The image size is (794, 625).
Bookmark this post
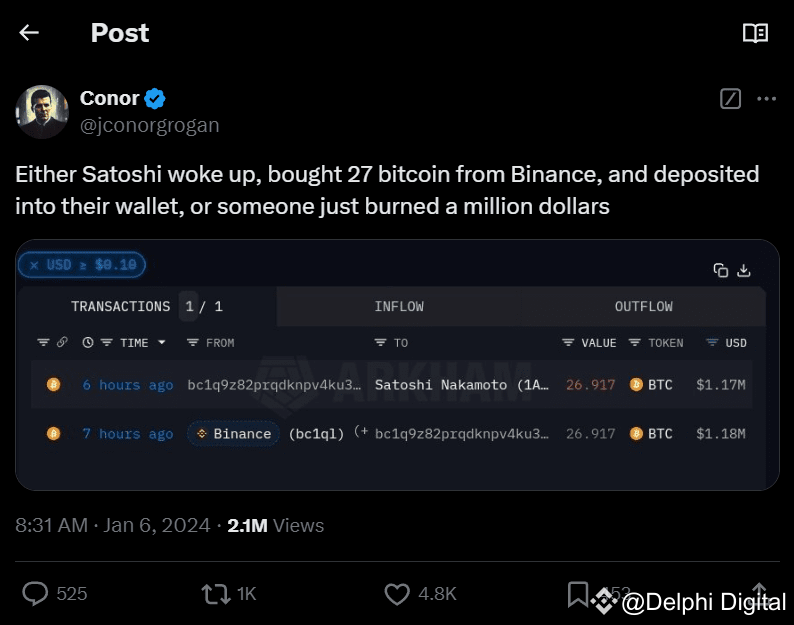point(577,594)
